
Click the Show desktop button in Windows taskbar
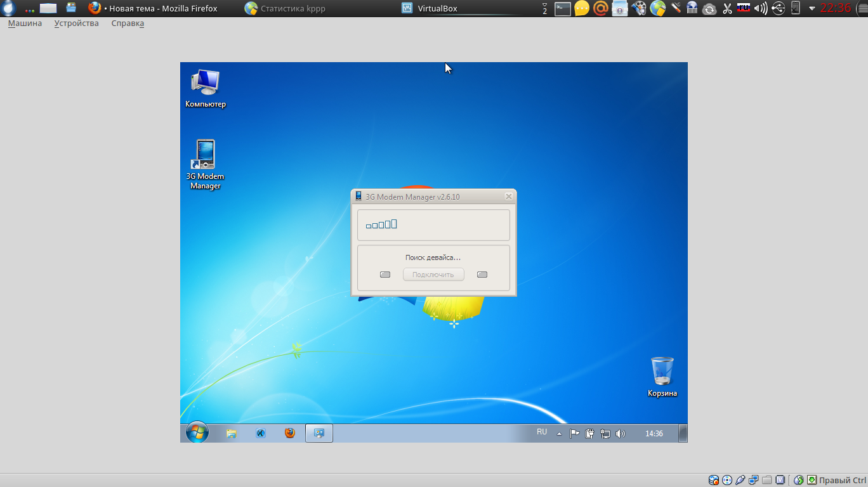pyautogui.click(x=683, y=433)
